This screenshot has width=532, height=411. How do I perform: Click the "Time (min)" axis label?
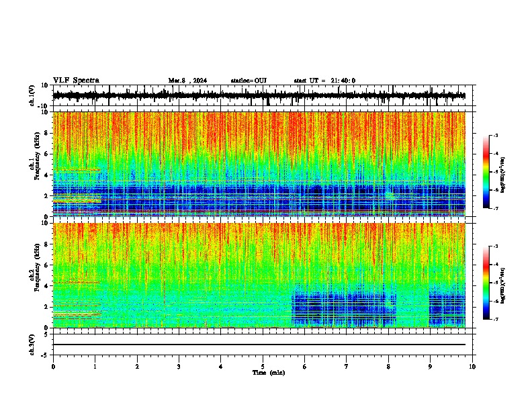(x=269, y=373)
